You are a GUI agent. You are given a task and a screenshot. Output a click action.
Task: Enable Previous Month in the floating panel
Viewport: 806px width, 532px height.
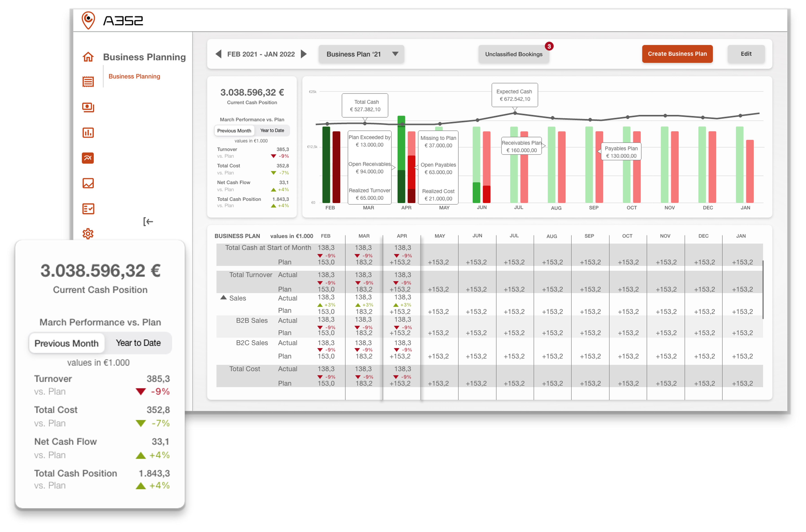coord(67,343)
